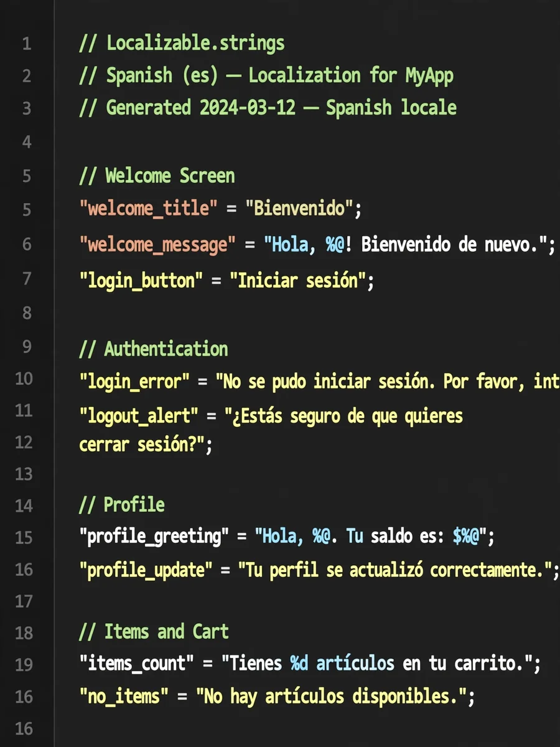
Task: Click the "// Items and Cart" comment
Action: click(154, 631)
